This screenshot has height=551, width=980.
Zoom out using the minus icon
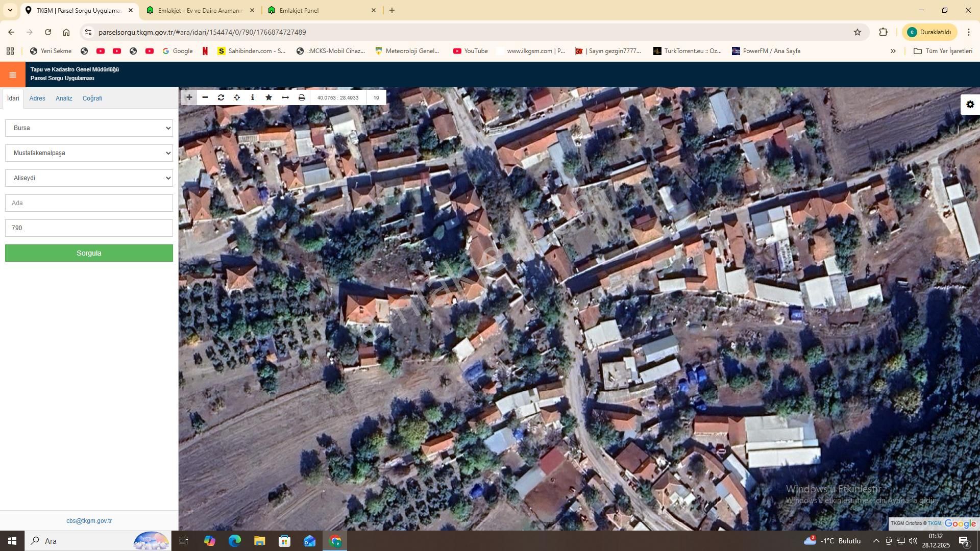(x=205, y=97)
